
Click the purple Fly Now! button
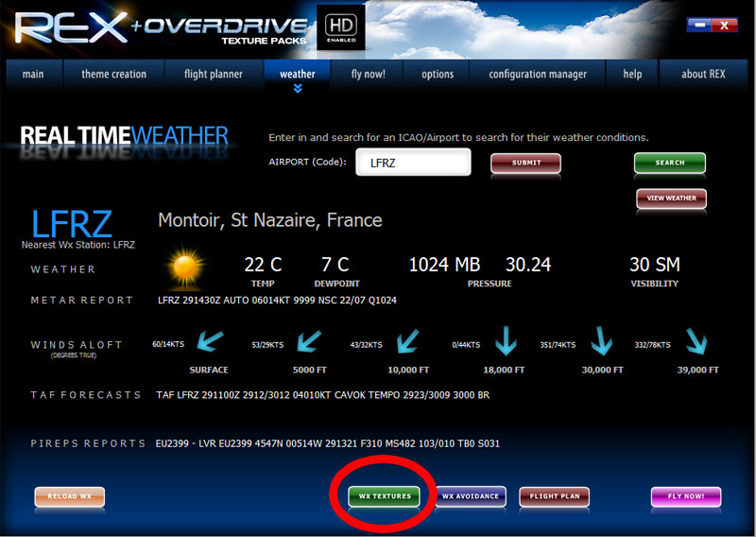point(686,496)
